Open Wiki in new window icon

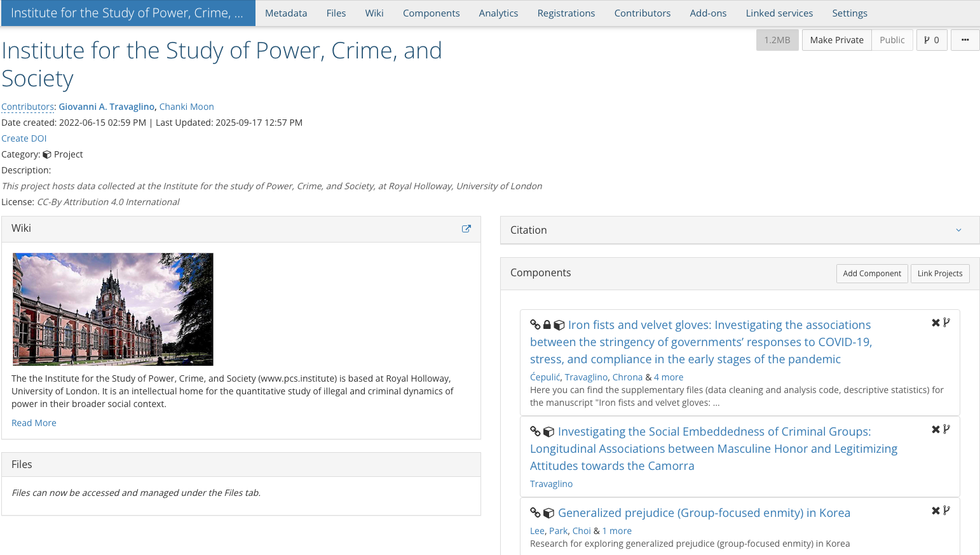pyautogui.click(x=466, y=229)
